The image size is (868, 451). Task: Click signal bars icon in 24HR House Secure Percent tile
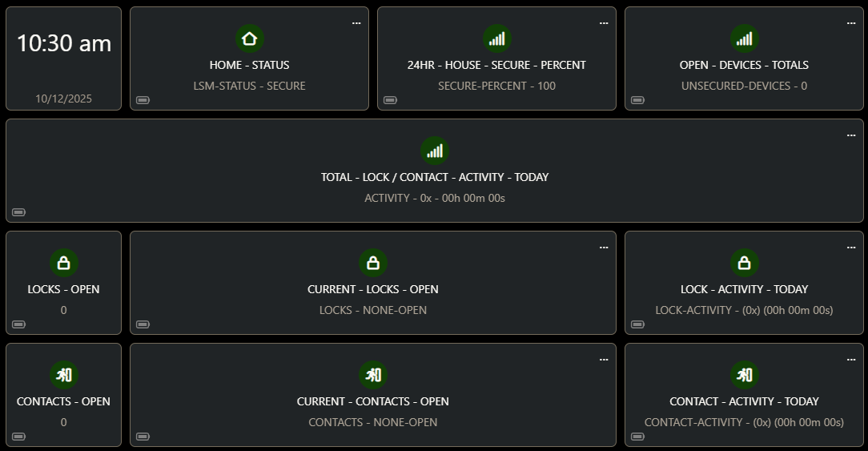pos(497,38)
